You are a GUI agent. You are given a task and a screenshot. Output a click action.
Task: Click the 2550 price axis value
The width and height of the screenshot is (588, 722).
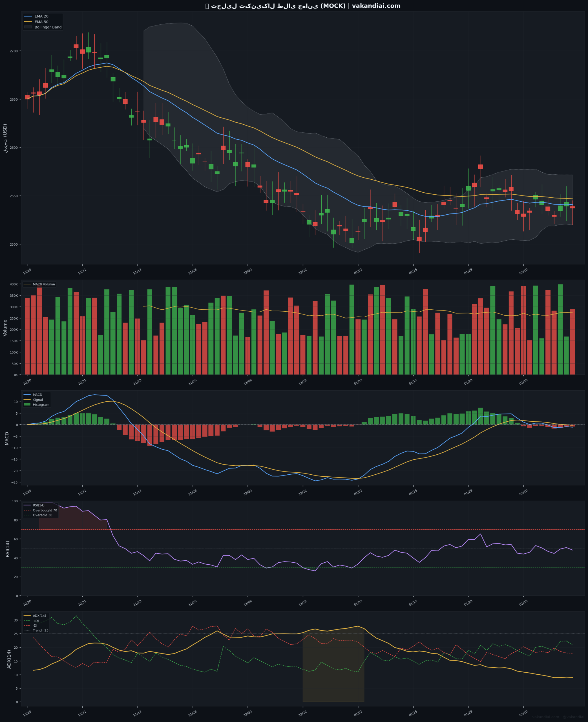click(14, 196)
